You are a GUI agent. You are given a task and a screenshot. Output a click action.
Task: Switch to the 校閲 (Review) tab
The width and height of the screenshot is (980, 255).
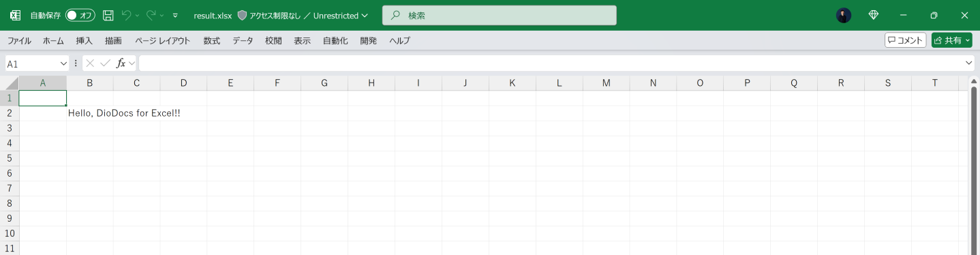[273, 40]
